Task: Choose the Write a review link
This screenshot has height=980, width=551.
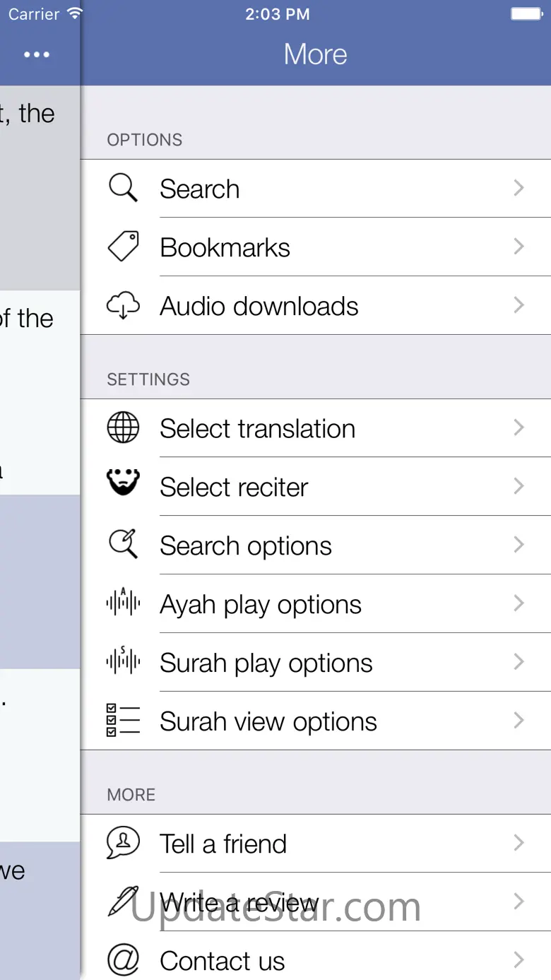Action: [239, 902]
